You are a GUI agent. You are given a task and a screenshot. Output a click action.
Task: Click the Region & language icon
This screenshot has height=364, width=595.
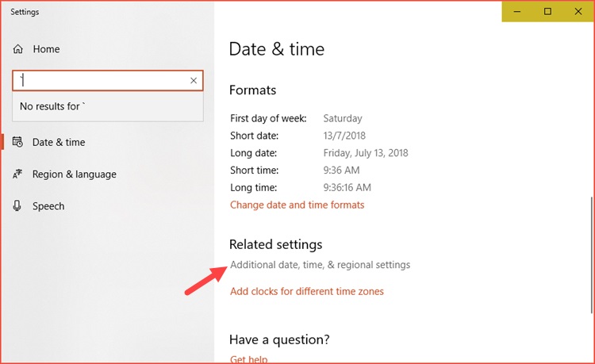[x=17, y=174]
